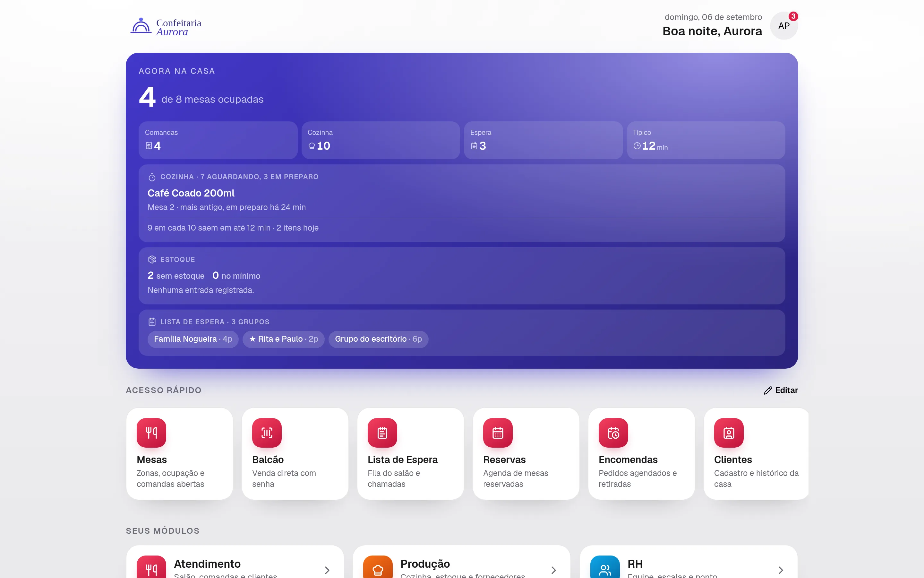
Task: Expand the RH module chevron
Action: (781, 570)
